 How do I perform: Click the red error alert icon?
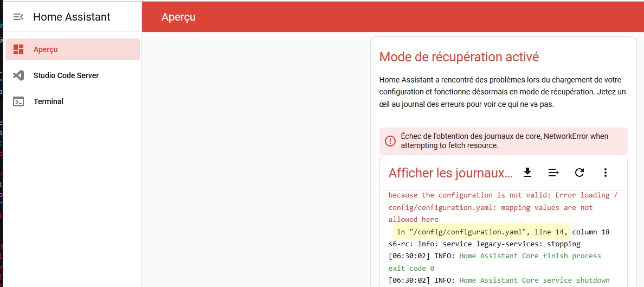(x=390, y=141)
